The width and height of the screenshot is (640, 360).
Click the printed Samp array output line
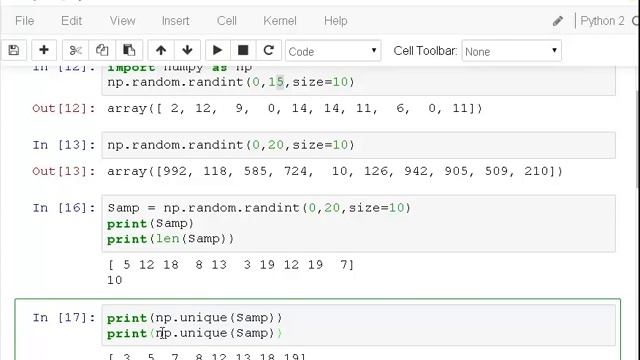pyautogui.click(x=231, y=265)
